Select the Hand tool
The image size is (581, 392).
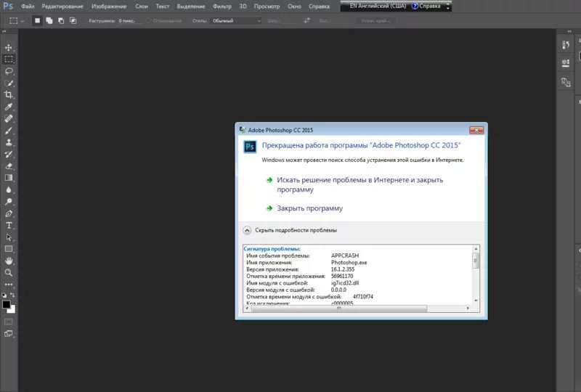pos(9,261)
